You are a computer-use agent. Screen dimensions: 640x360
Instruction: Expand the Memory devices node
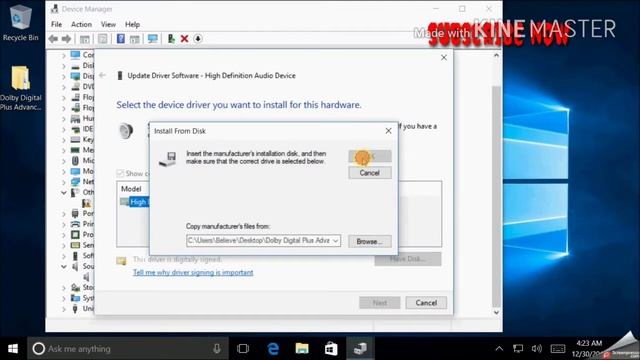64,150
